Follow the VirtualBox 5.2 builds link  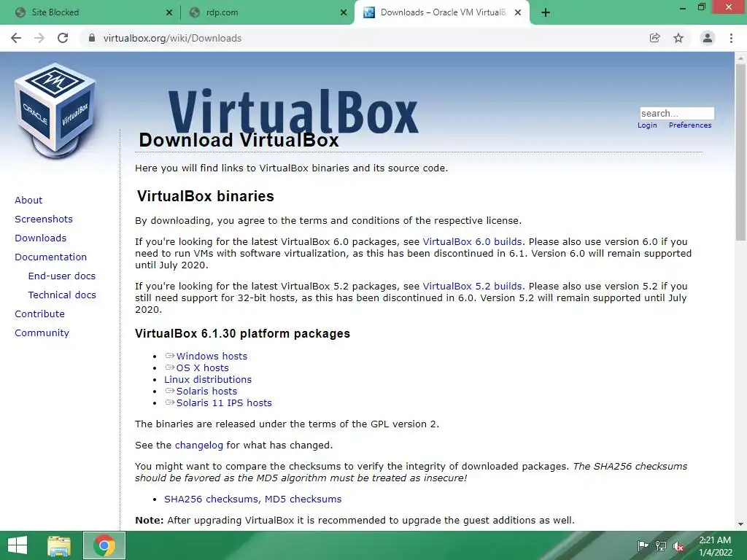pyautogui.click(x=472, y=286)
